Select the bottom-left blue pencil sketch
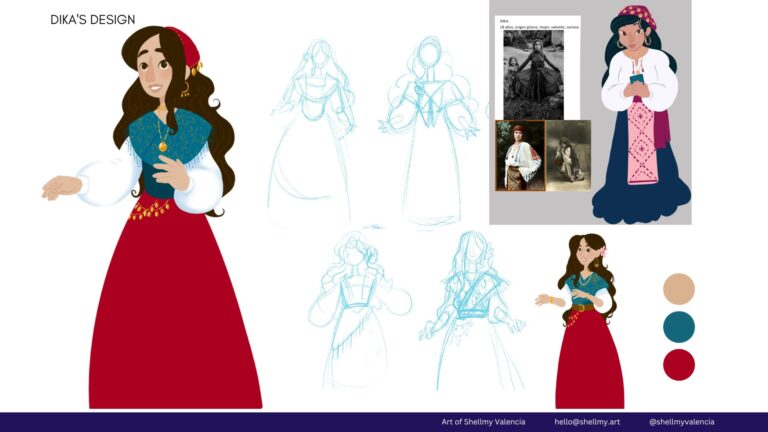The width and height of the screenshot is (768, 432). 359,310
